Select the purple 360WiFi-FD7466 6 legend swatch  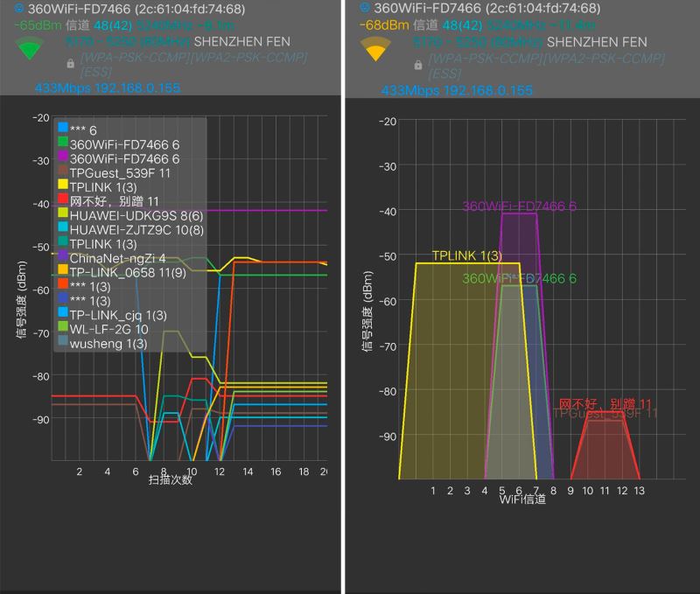click(x=63, y=157)
